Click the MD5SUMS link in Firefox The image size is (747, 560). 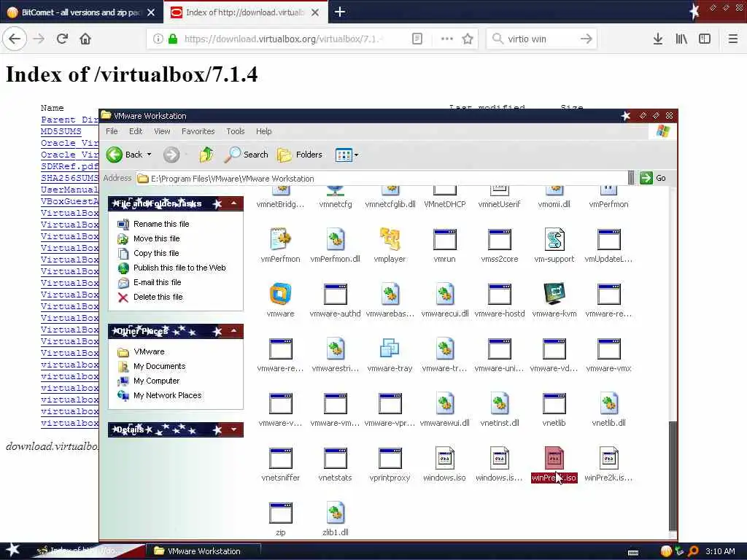point(61,131)
